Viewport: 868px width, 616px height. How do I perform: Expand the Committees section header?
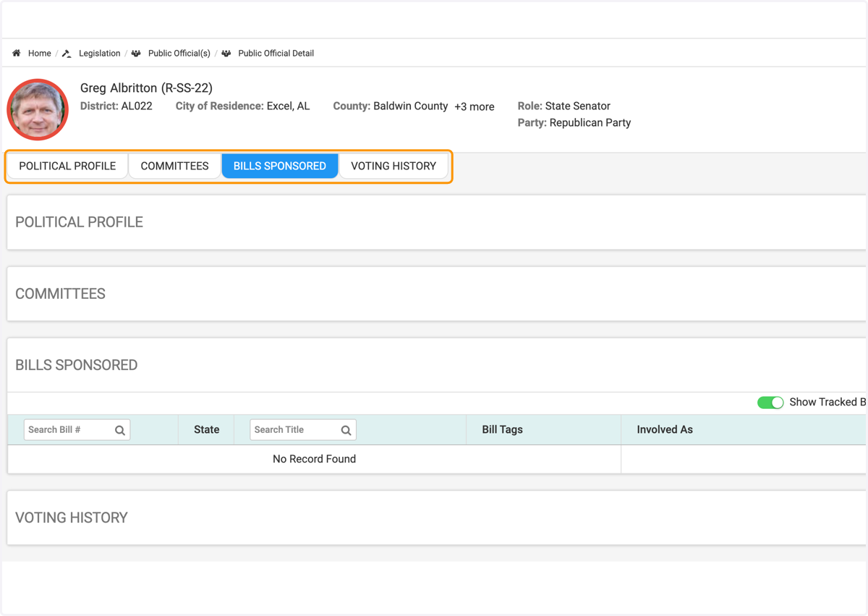pos(437,294)
